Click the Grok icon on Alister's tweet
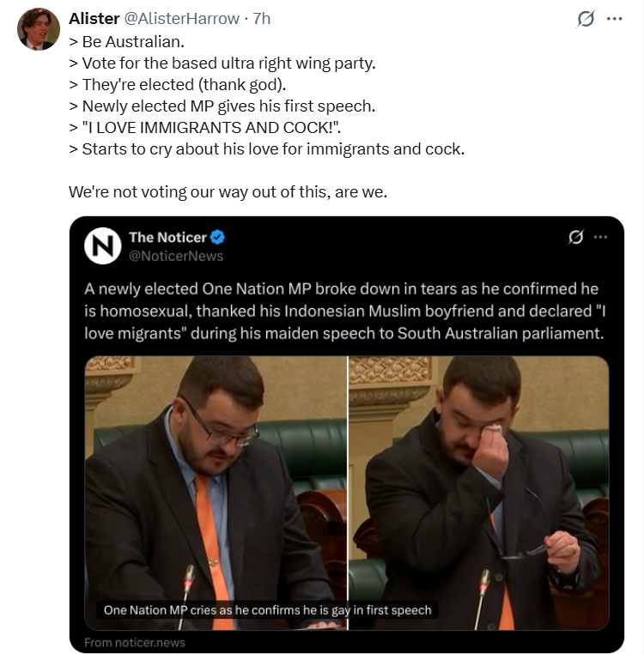 586,19
